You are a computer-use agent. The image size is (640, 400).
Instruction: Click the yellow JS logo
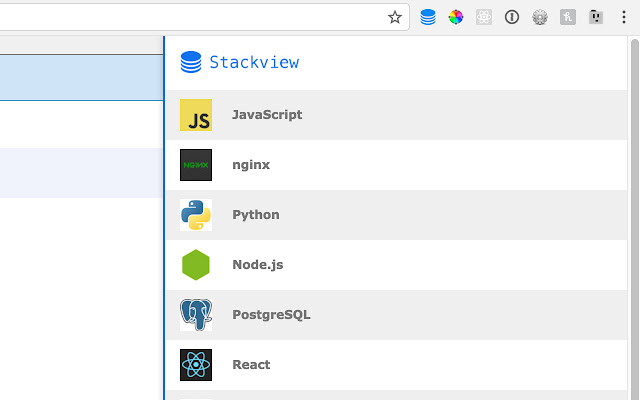pos(196,115)
